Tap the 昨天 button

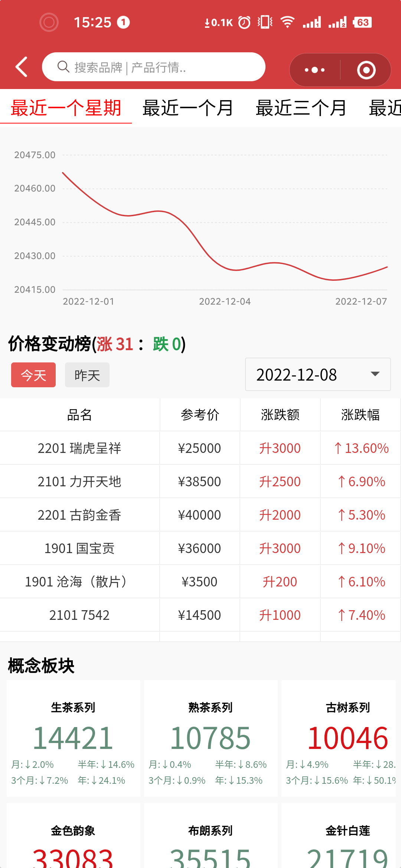[87, 375]
